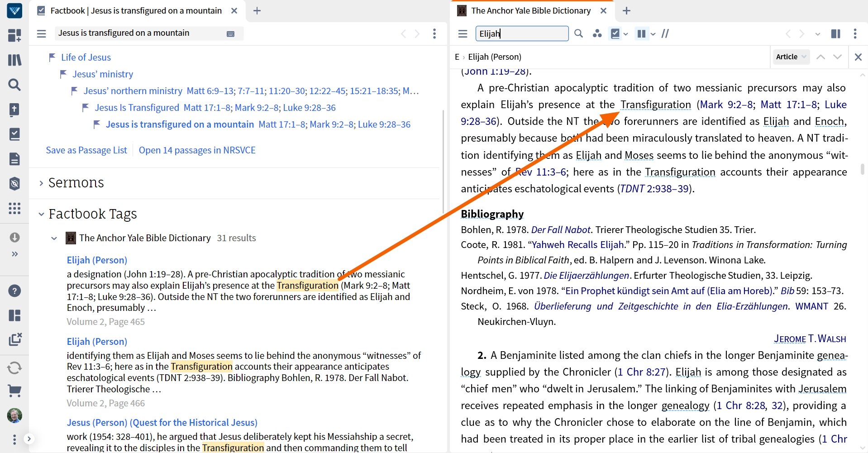The image size is (868, 453).
Task: Switch to The Anchor Yale Bible Dictionary tab
Action: pos(530,10)
